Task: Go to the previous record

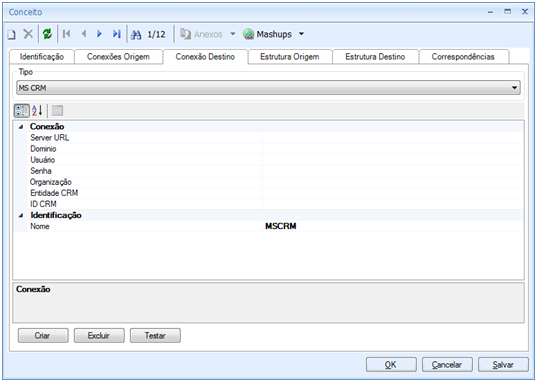Action: tap(84, 34)
